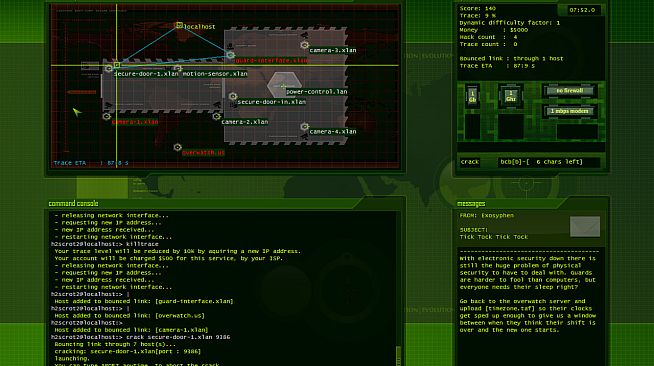
Task: Select the localhost node icon on the map
Action: click(179, 25)
